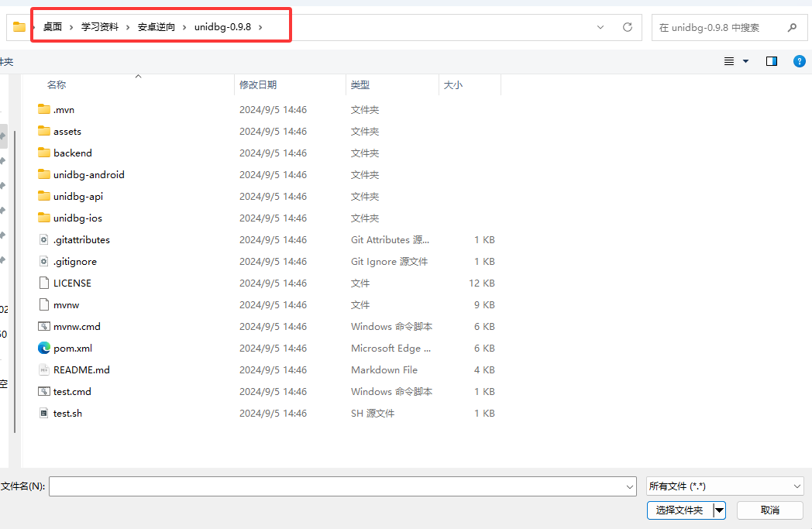The width and height of the screenshot is (812, 529).
Task: Open the address bar history dropdown
Action: coord(600,27)
